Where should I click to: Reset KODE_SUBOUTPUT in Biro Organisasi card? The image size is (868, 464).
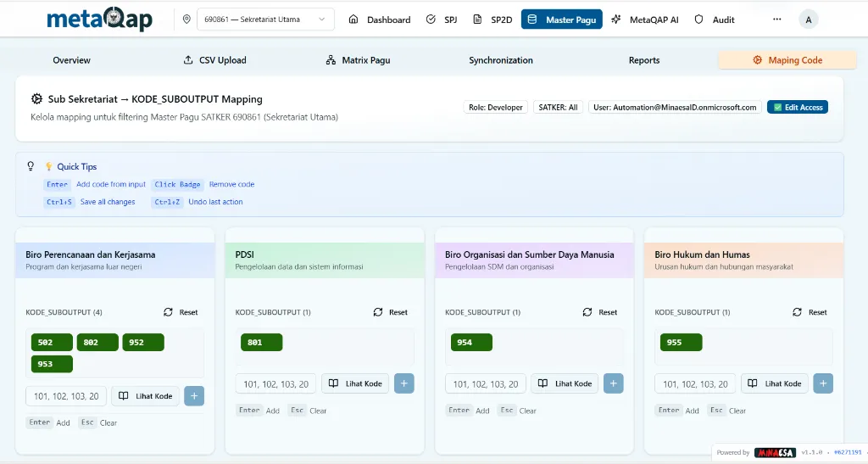[x=600, y=312]
